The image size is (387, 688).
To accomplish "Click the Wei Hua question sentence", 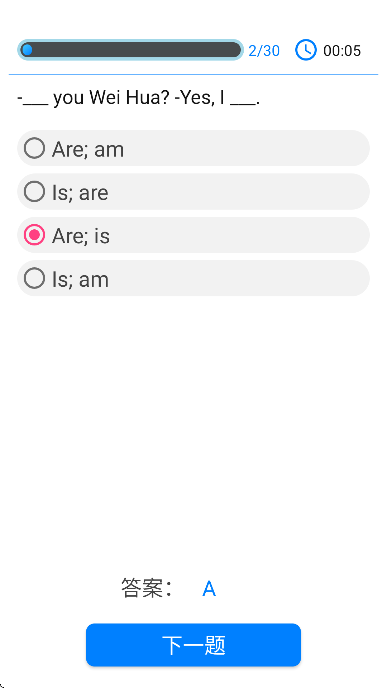I will (139, 98).
